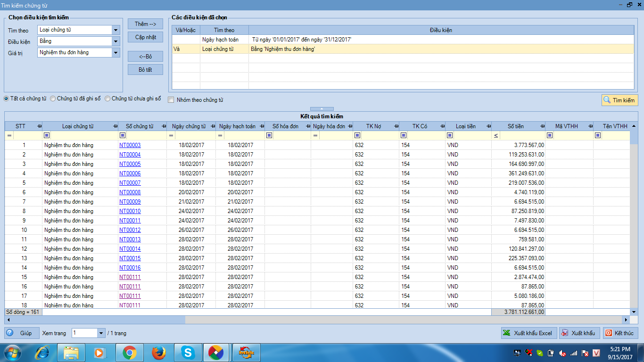Viewport: 644px width, 362px height.
Task: Click the Số tiền filter input field
Action: [x=522, y=136]
